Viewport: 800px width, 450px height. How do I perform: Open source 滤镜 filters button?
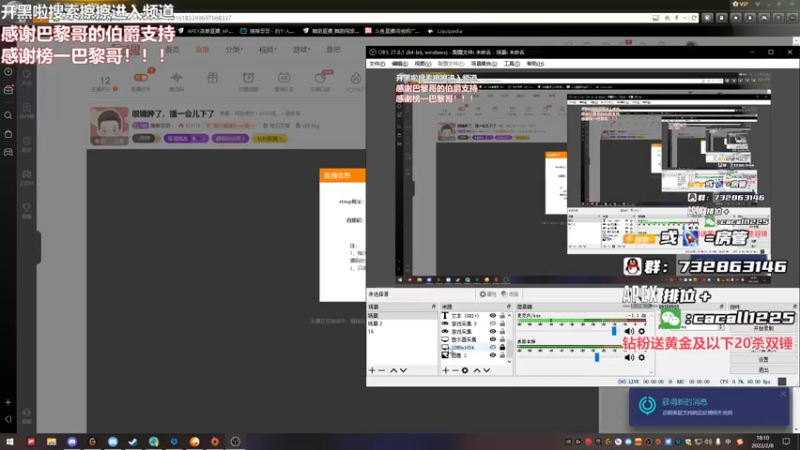(510, 294)
